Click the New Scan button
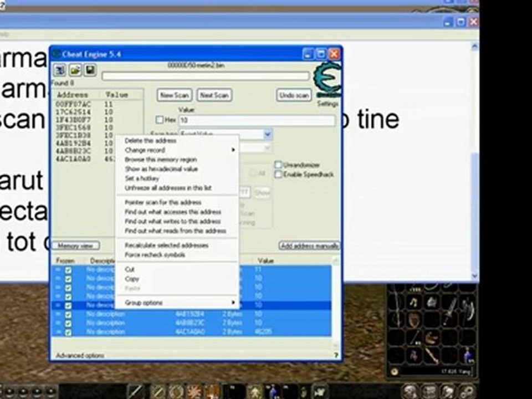The image size is (532, 399). [x=175, y=95]
